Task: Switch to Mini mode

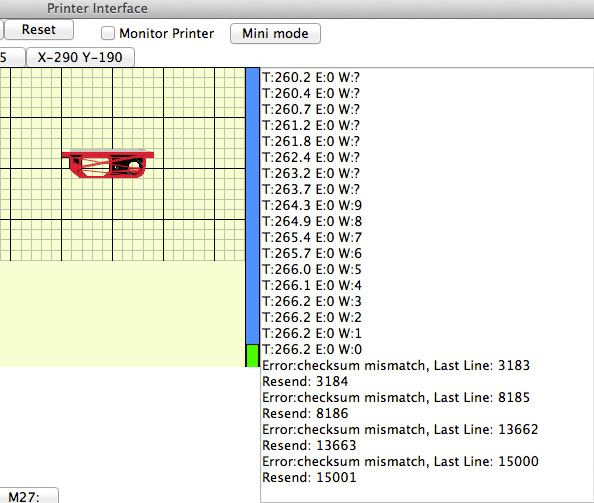Action: point(275,33)
